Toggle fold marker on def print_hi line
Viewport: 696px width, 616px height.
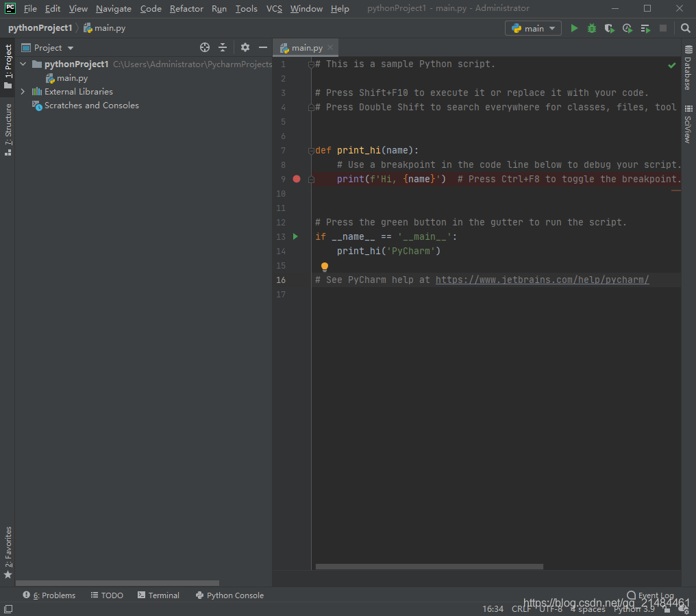[311, 151]
